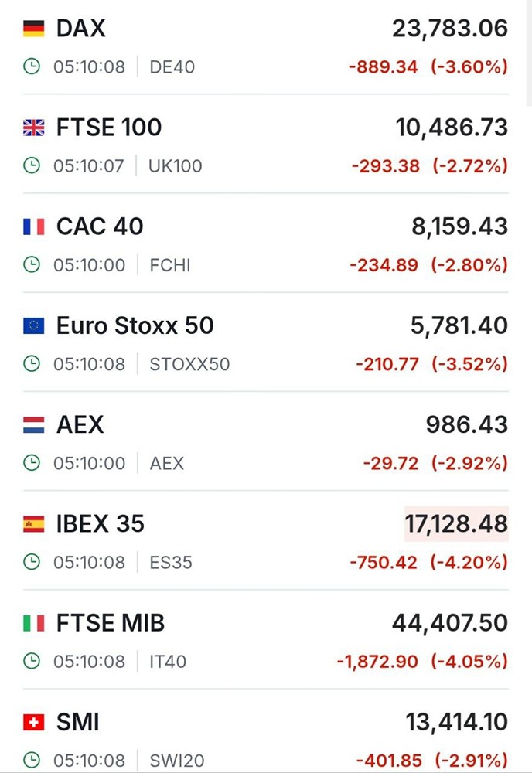Select the Swiss flag icon beside SMI
The width and height of the screenshot is (532, 773).
click(33, 723)
